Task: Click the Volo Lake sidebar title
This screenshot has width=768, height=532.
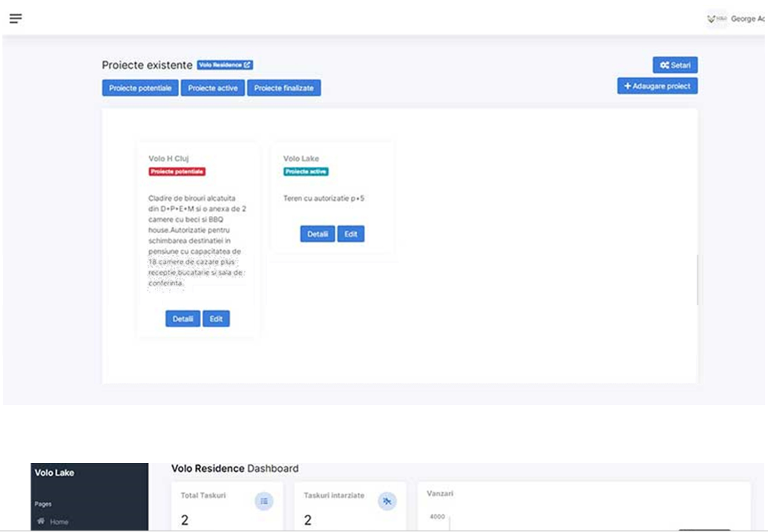Action: [54, 472]
